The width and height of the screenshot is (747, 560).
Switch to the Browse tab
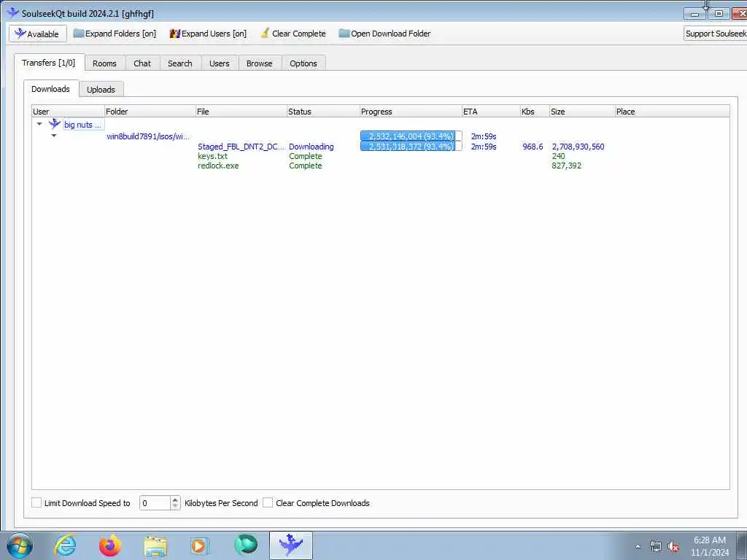pyautogui.click(x=259, y=63)
